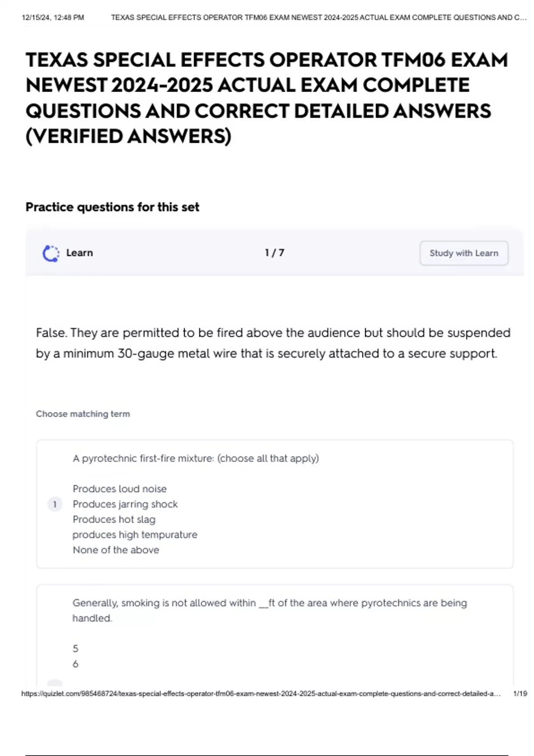The image size is (534, 756).
Task: Click the Learn mode circular icon
Action: coord(51,253)
